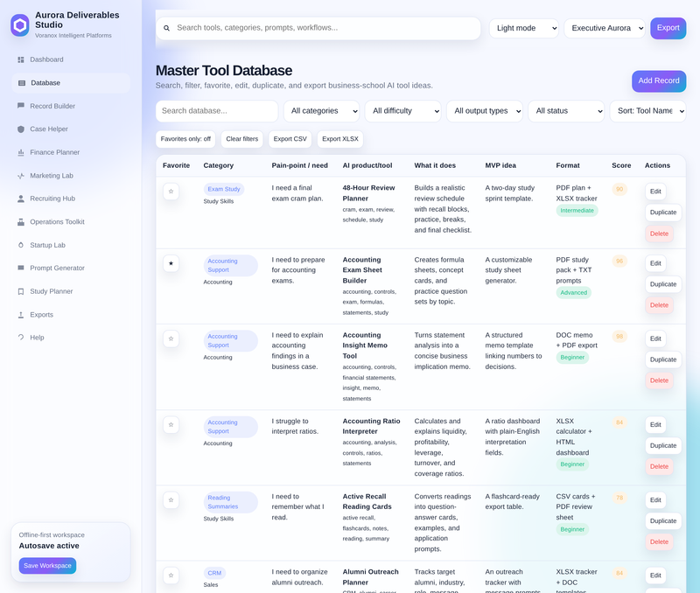
Task: Click the AI product/tool column header
Action: [367, 165]
